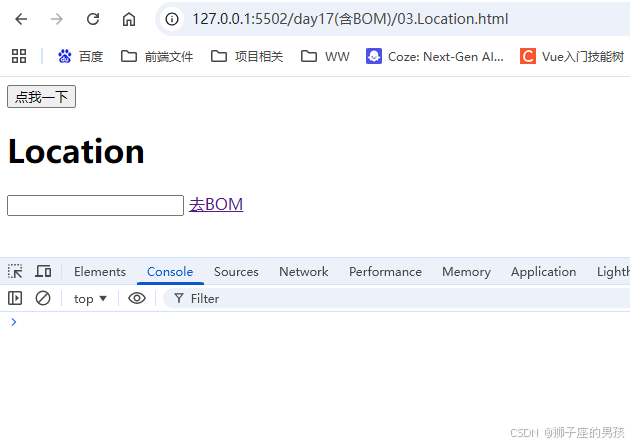The width and height of the screenshot is (630, 444).
Task: Select the Console tab
Action: pyautogui.click(x=170, y=272)
